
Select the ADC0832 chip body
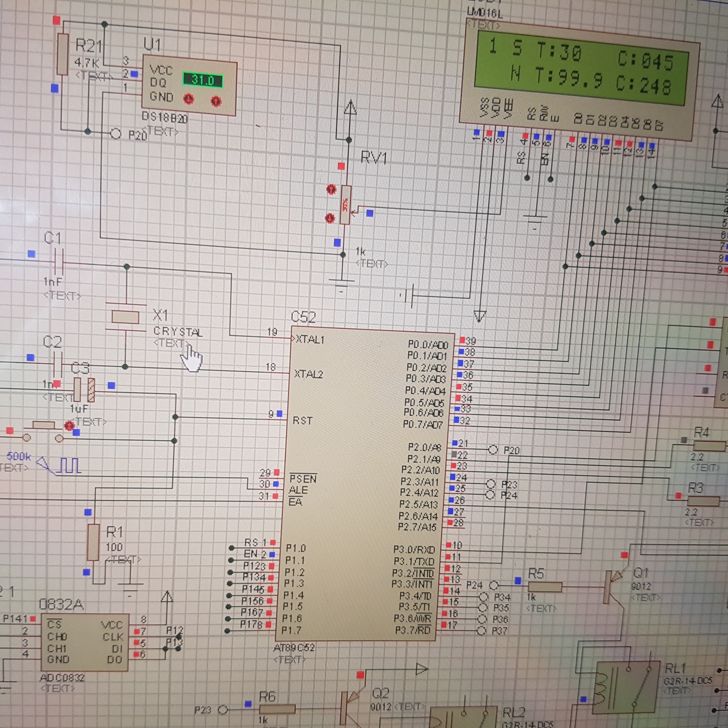coord(84,642)
